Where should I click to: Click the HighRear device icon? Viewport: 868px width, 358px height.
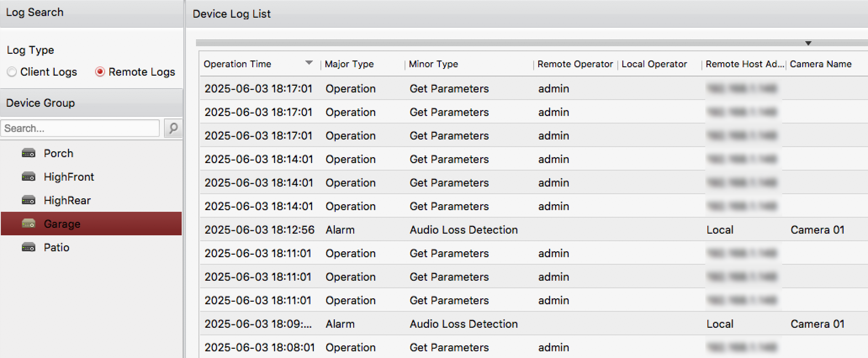(x=28, y=200)
